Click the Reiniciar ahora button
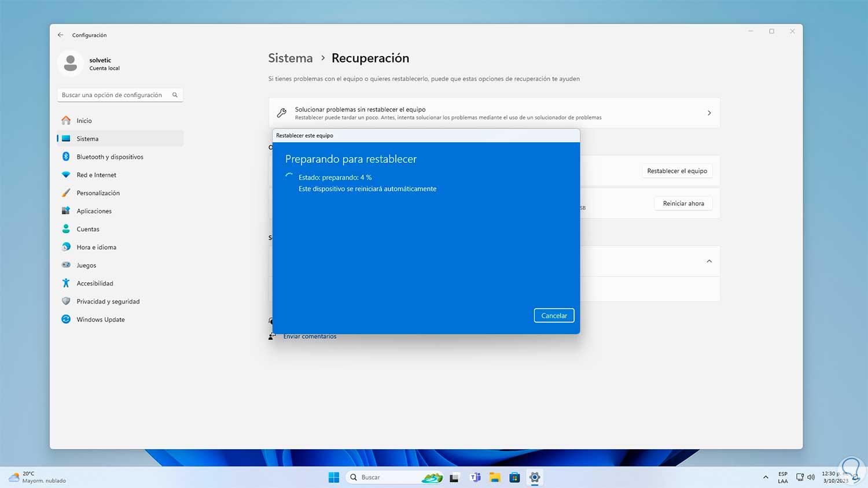 click(x=683, y=203)
